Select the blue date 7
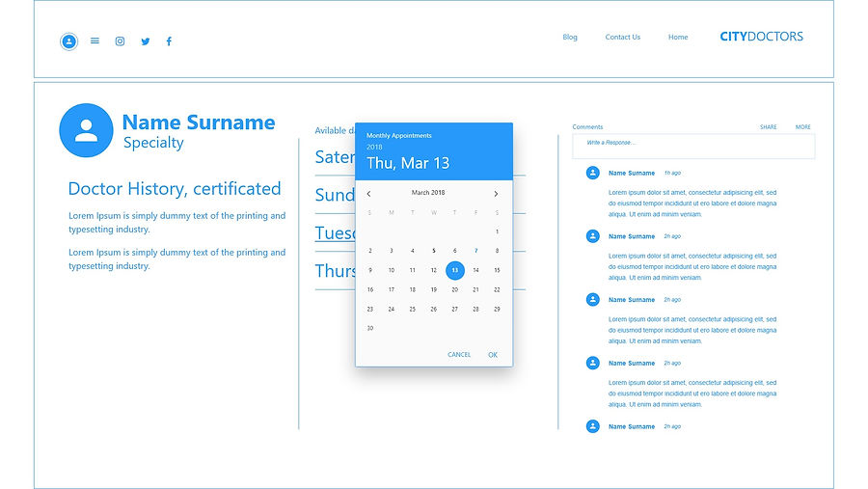This screenshot has height=489, width=868. (x=475, y=251)
